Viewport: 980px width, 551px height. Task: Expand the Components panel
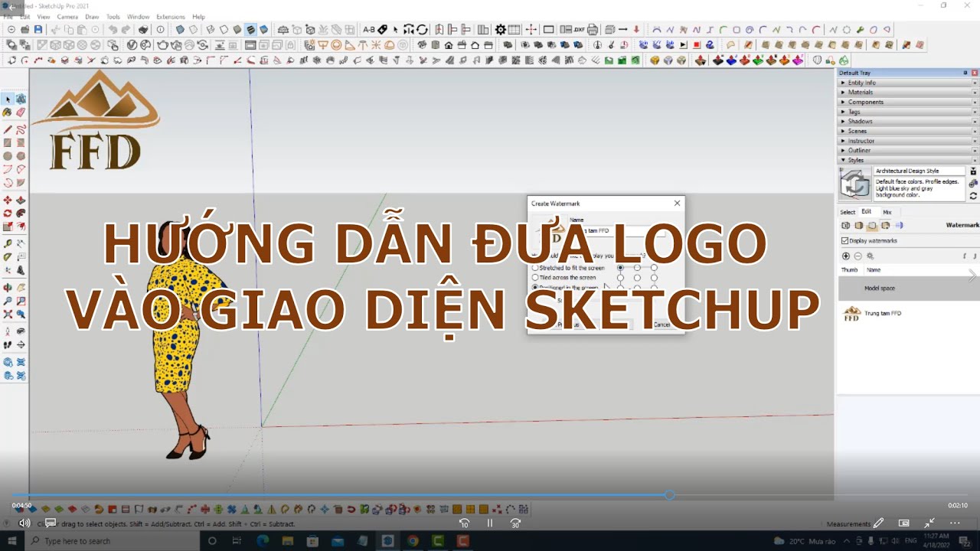click(x=907, y=102)
